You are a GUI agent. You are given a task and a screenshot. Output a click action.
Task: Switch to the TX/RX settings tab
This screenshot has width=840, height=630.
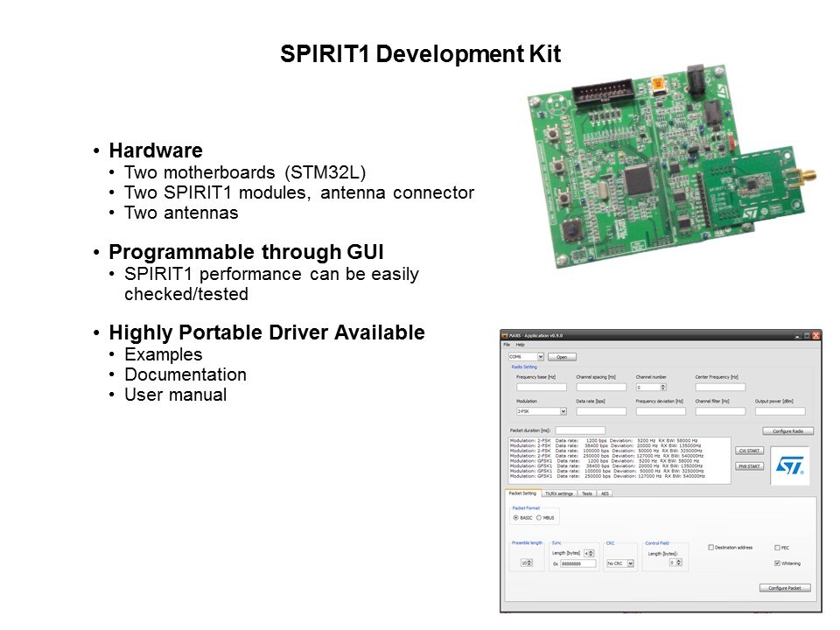(558, 493)
